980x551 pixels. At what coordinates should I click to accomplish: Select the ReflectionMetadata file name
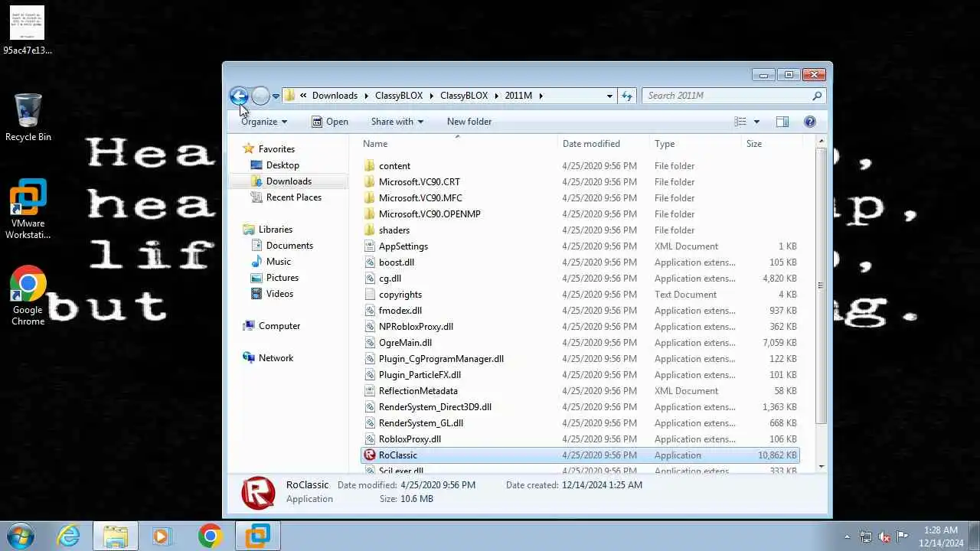pos(418,391)
